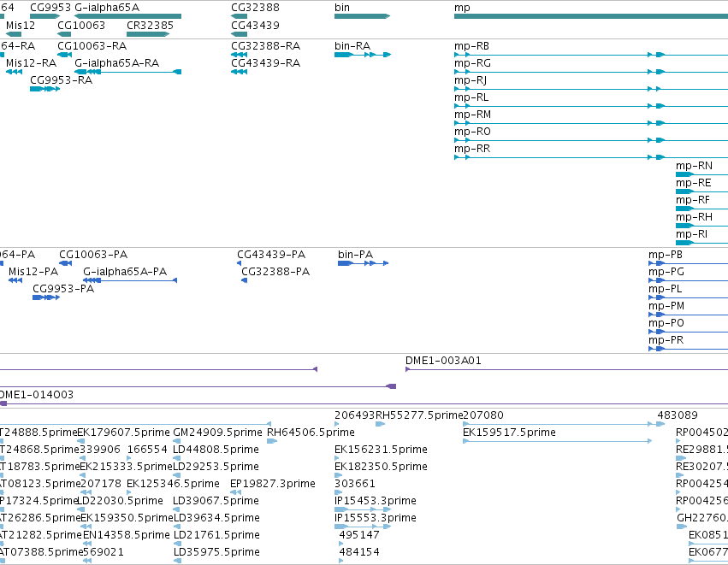This screenshot has height=565, width=728.
Task: Click the EK125346.5prime EST label
Action: (173, 484)
